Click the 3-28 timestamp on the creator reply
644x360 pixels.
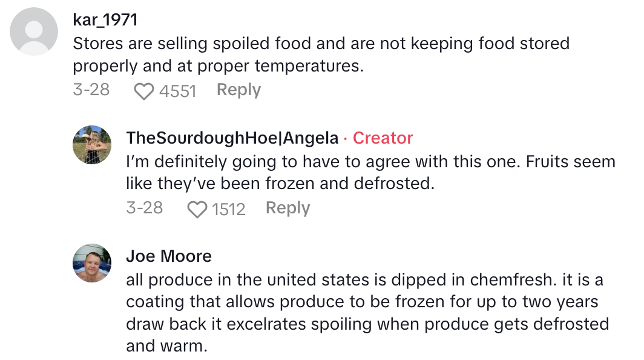tap(145, 208)
